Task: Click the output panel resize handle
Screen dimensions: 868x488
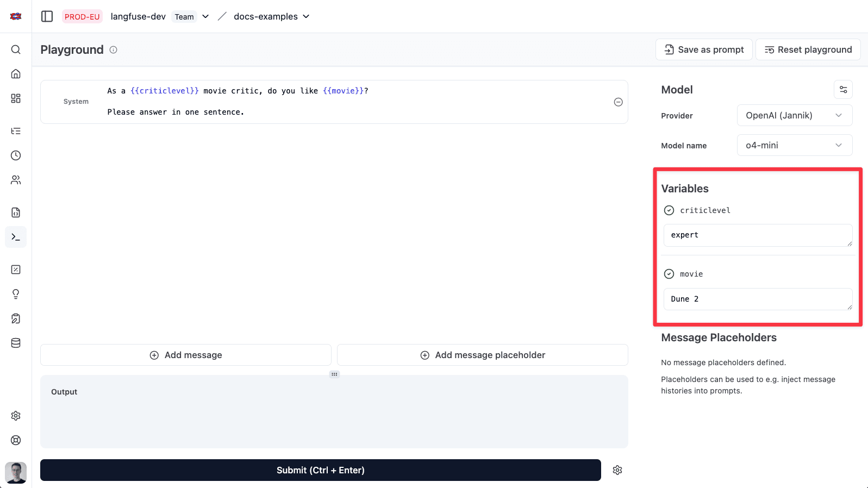Action: click(x=334, y=374)
